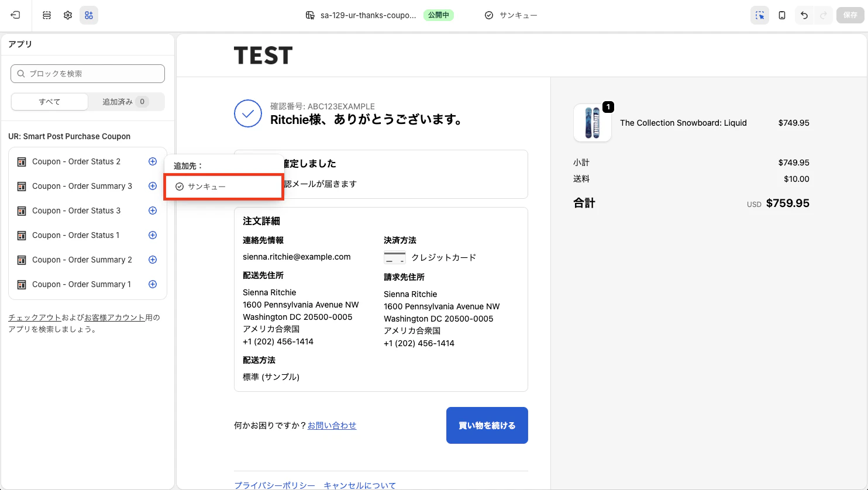Click the 標準 (サンプル) shipping method text
This screenshot has width=868, height=490.
click(271, 377)
